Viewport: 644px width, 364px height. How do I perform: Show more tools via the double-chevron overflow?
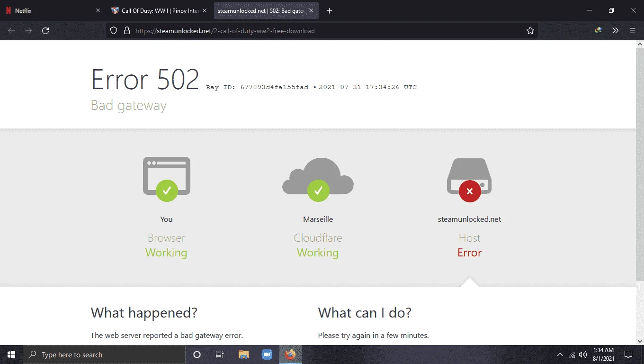[x=615, y=31]
